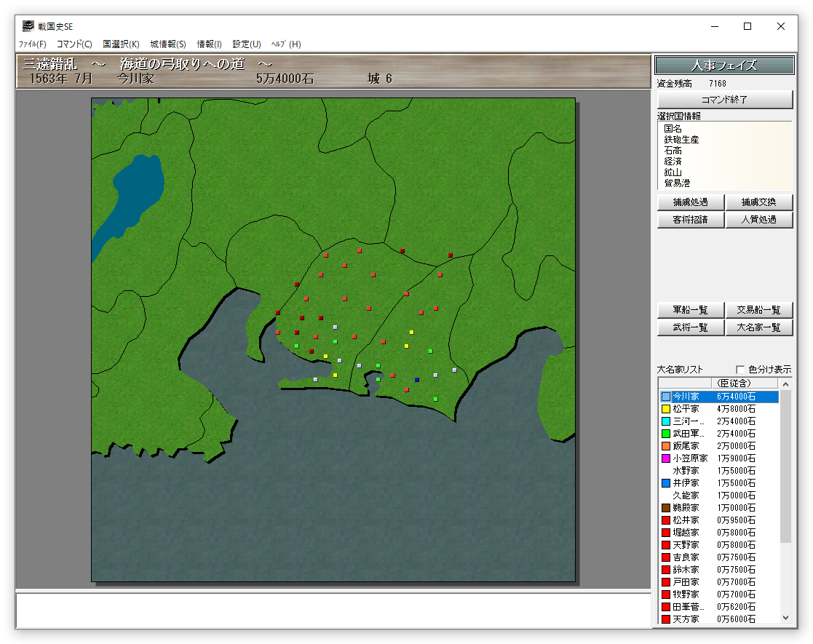Show the 軍船一覧 warship list
This screenshot has width=813, height=644.
(690, 310)
